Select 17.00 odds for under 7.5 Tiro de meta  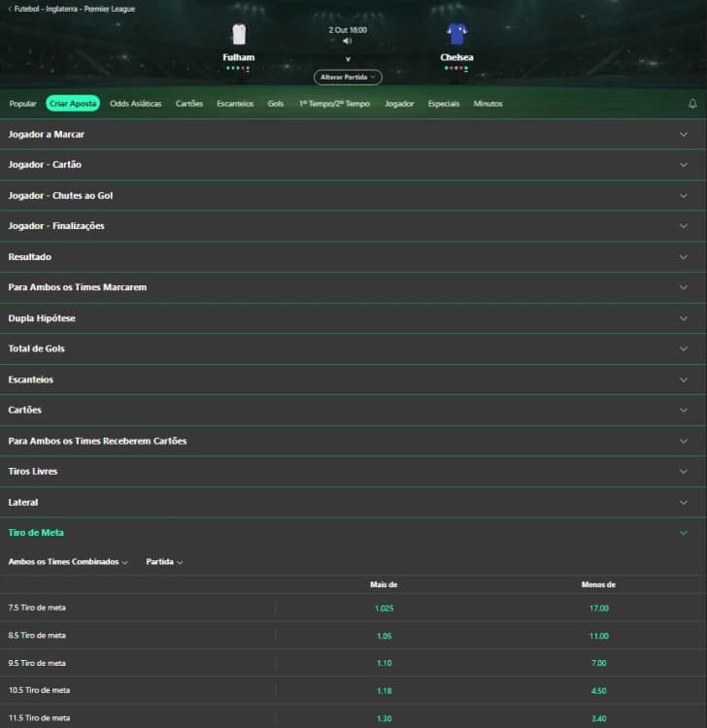(599, 609)
